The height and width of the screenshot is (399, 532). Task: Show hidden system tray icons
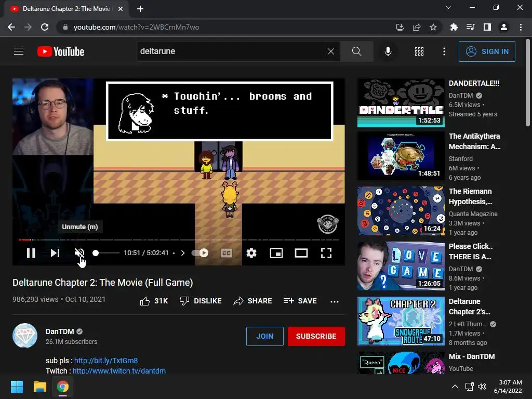click(x=455, y=387)
